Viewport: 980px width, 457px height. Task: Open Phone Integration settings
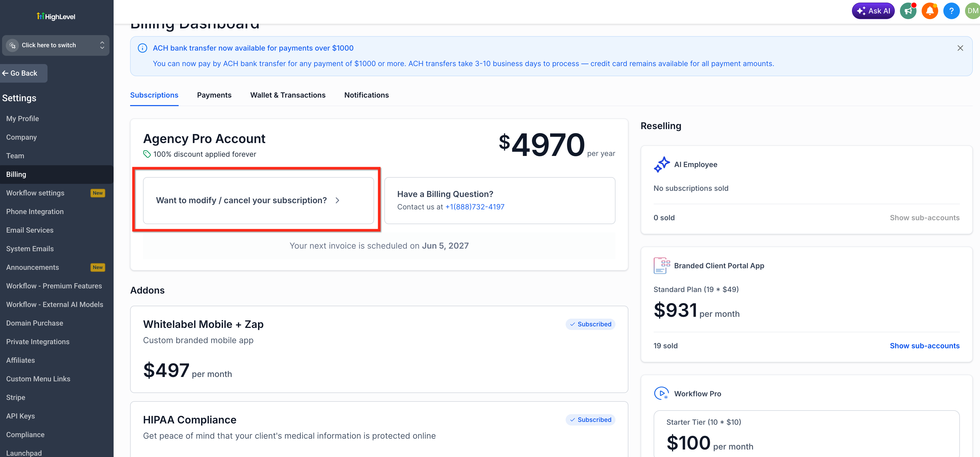(x=35, y=211)
